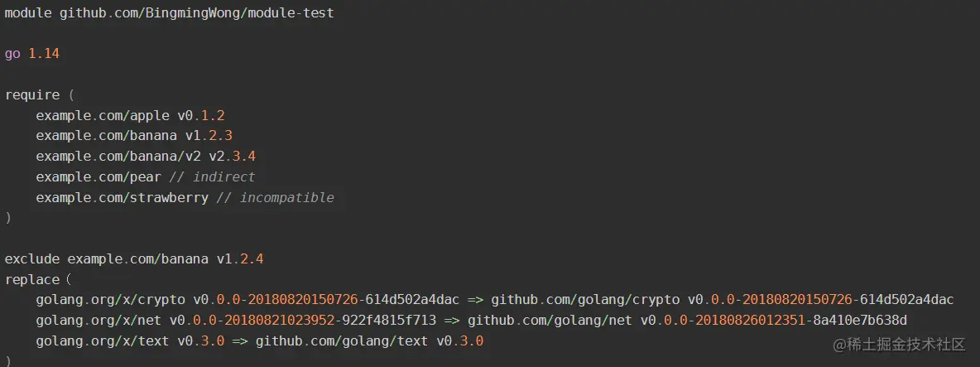980x367 pixels.
Task: Click the Go version number 1.14
Action: tap(44, 54)
